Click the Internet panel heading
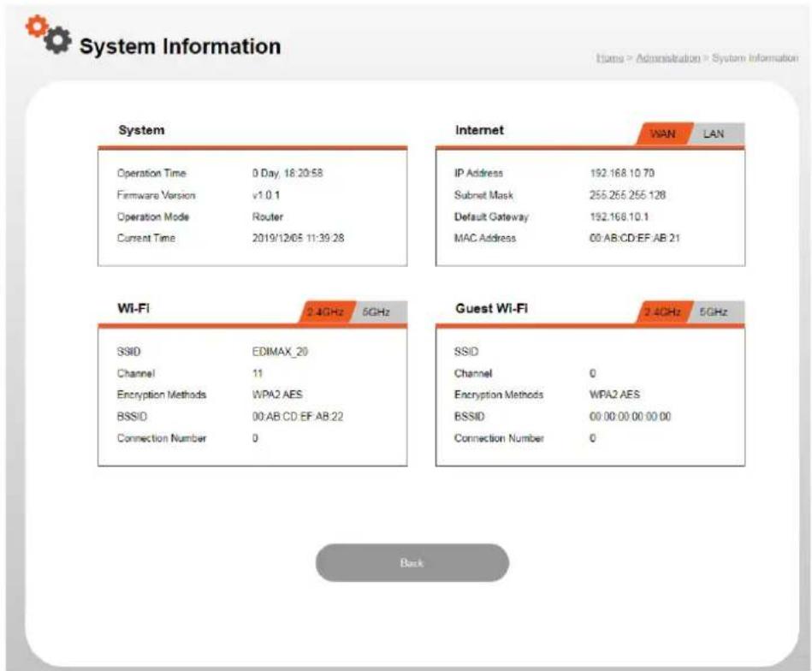Image resolution: width=812 pixels, height=671 pixels. click(479, 130)
